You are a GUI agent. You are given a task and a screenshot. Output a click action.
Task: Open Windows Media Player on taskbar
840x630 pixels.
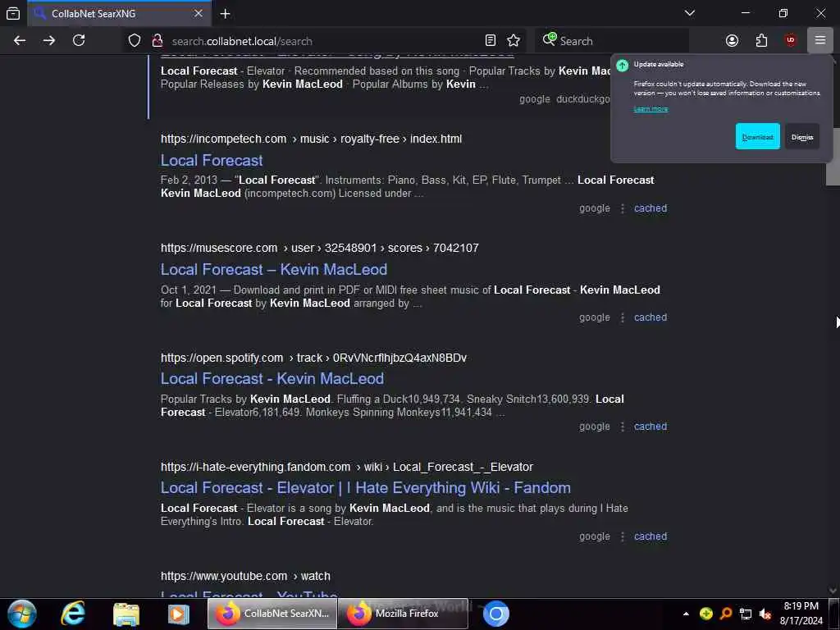(178, 614)
